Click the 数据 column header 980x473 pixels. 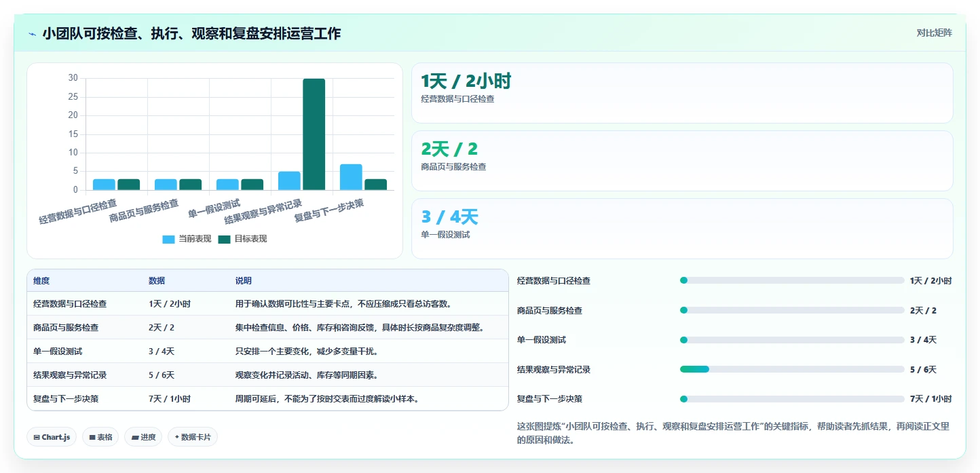[x=157, y=281]
